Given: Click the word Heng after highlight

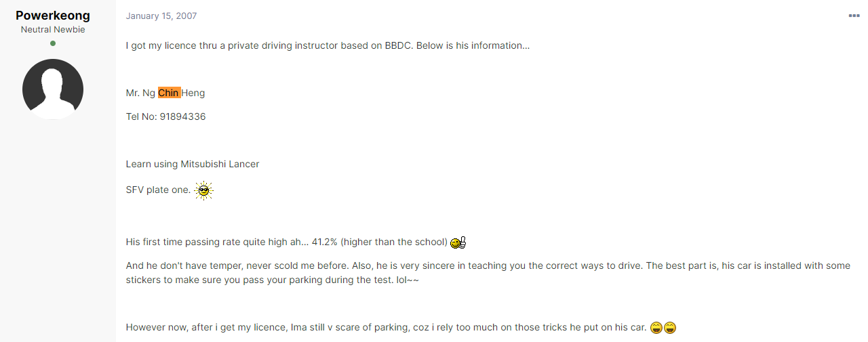Looking at the screenshot, I should click(x=193, y=93).
